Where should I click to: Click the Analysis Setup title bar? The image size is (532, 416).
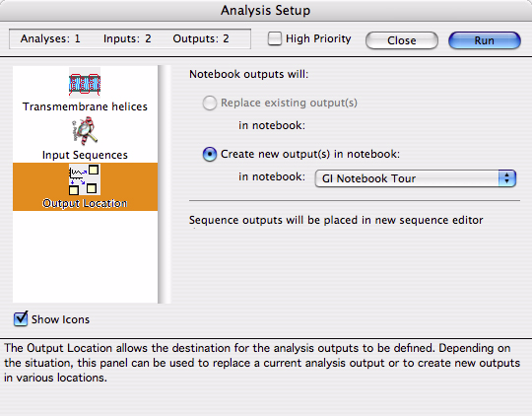[x=266, y=10]
